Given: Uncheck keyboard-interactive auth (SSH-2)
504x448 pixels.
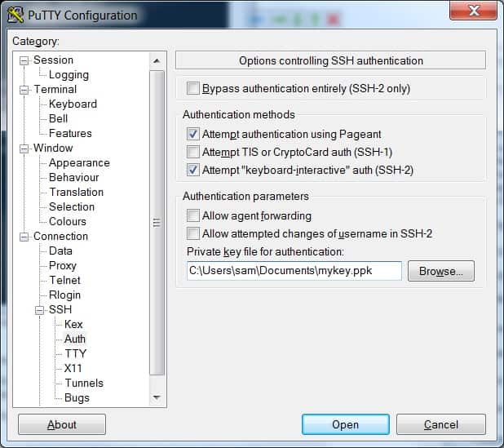Looking at the screenshot, I should [192, 170].
